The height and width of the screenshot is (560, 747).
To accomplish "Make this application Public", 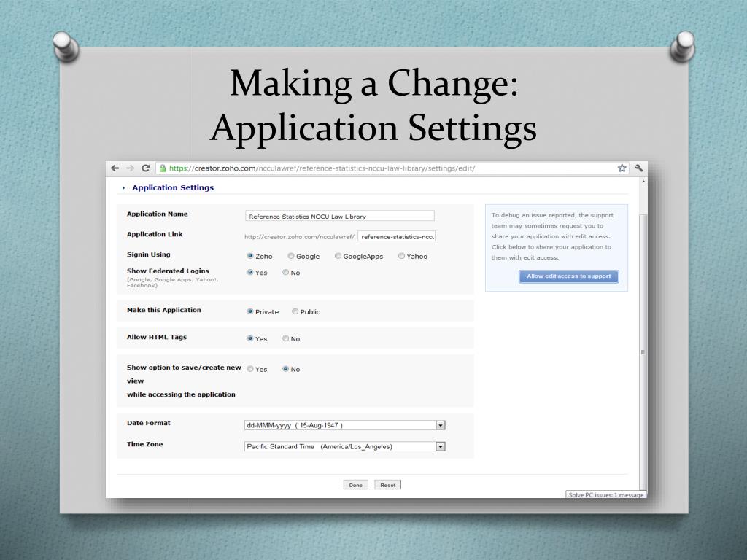I will 295,311.
